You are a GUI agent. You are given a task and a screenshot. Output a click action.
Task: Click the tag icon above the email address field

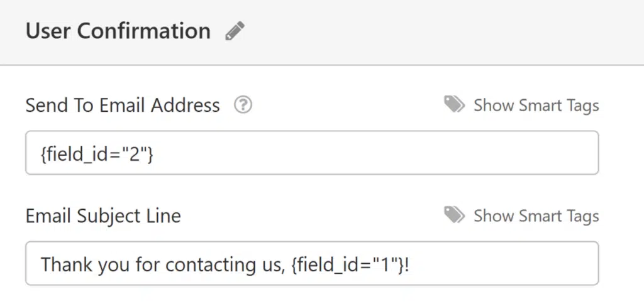(454, 104)
